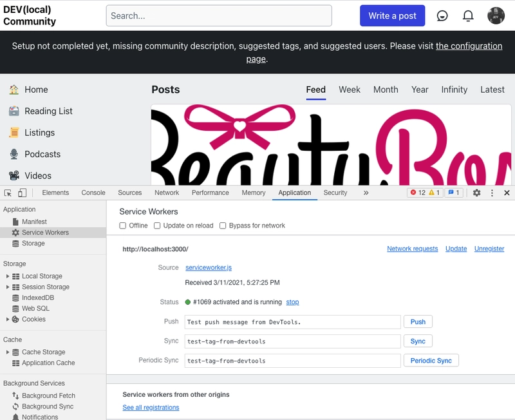515x420 pixels.
Task: Select the Year posts tab
Action: 420,90
